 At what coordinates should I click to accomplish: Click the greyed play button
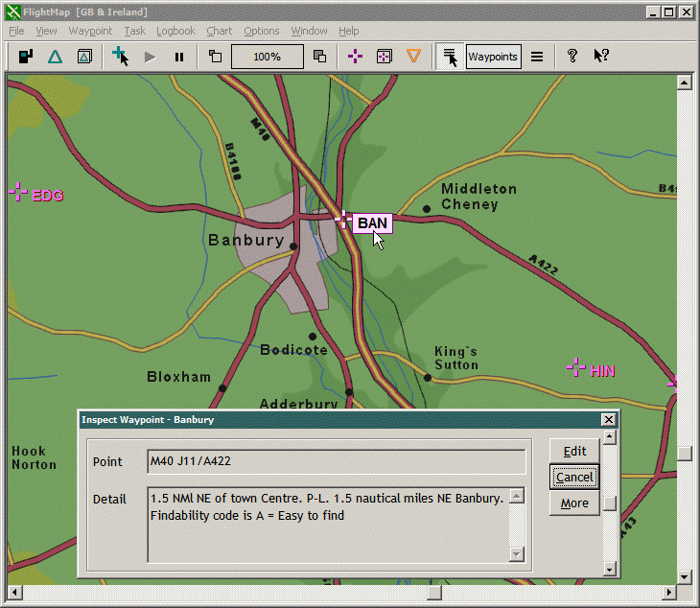tap(150, 57)
